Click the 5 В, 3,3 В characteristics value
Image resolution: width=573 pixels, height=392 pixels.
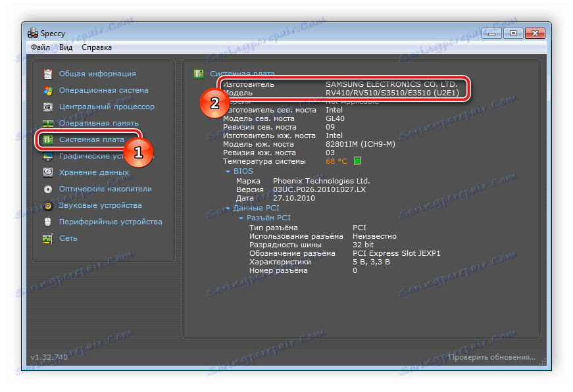(x=371, y=262)
